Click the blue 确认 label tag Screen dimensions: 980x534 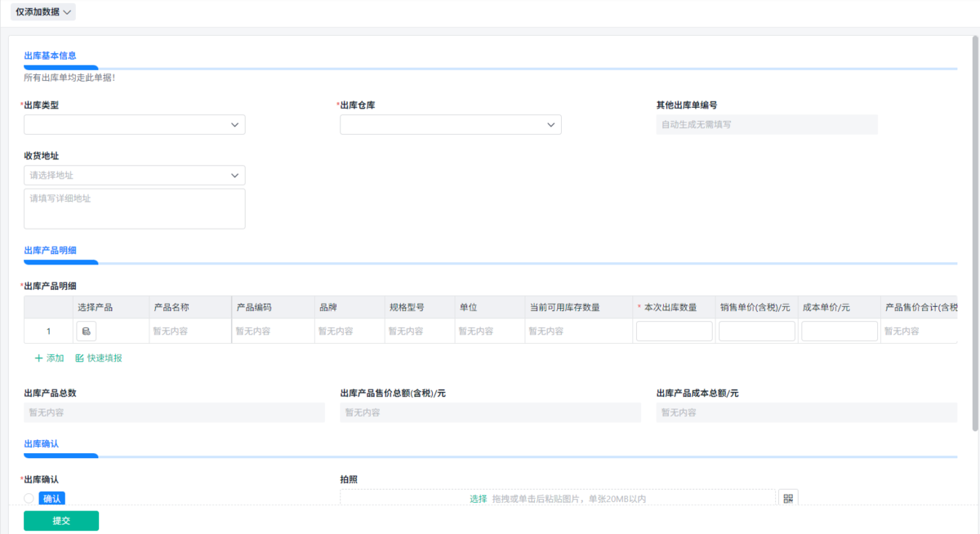pyautogui.click(x=51, y=498)
